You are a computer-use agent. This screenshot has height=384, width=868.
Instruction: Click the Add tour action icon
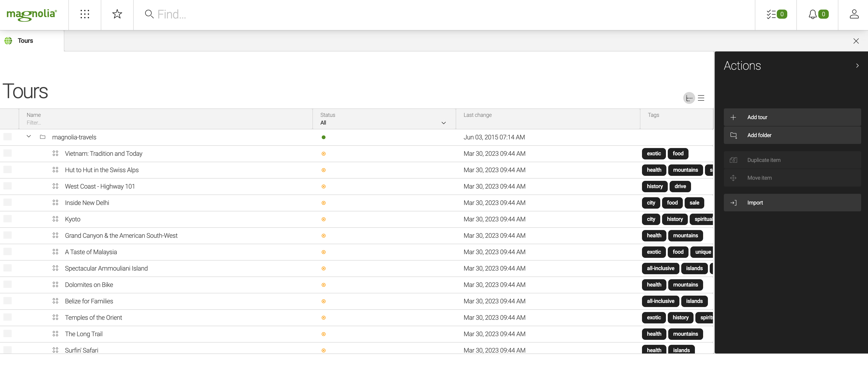[x=733, y=117]
